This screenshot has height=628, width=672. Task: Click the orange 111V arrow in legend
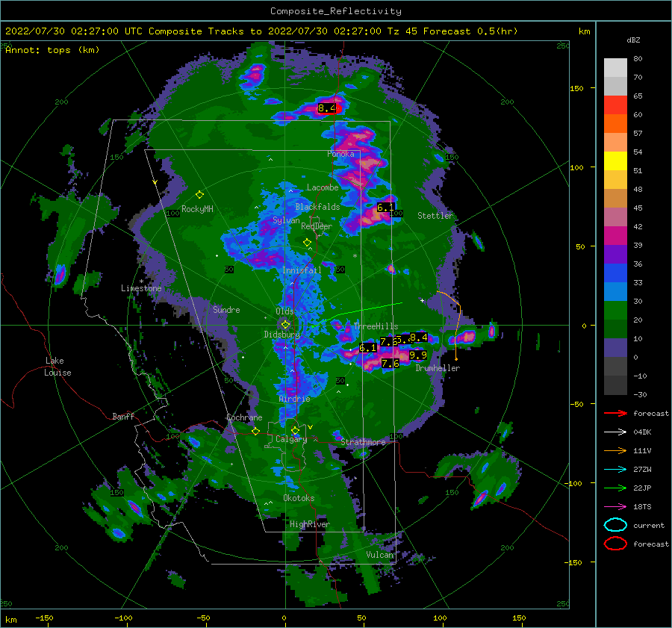tap(615, 450)
